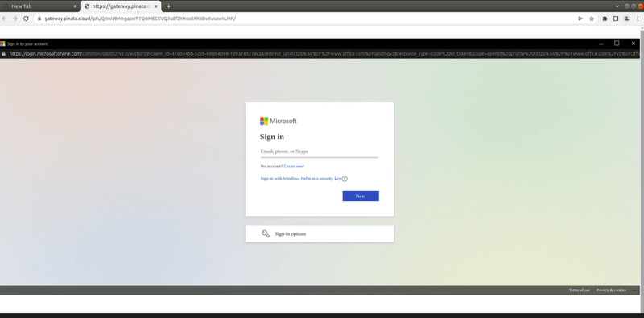Click the share page arrow icon

[x=580, y=19]
